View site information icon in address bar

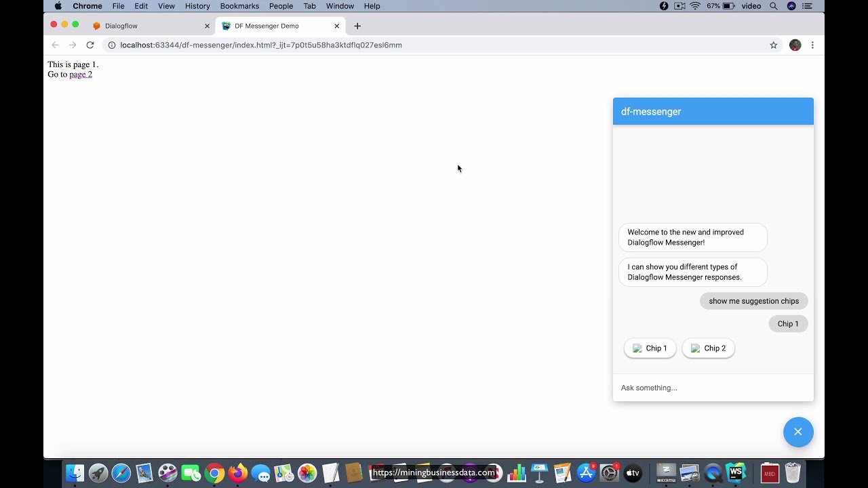112,45
